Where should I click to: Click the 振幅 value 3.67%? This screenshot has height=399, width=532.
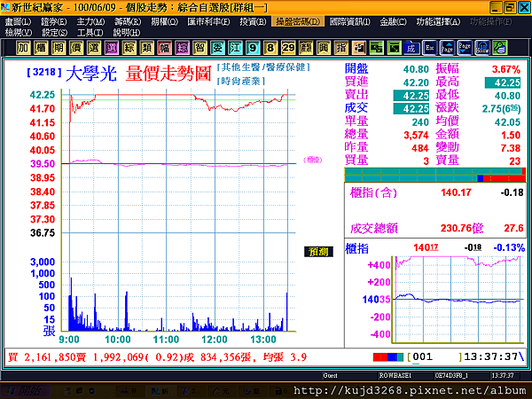506,69
